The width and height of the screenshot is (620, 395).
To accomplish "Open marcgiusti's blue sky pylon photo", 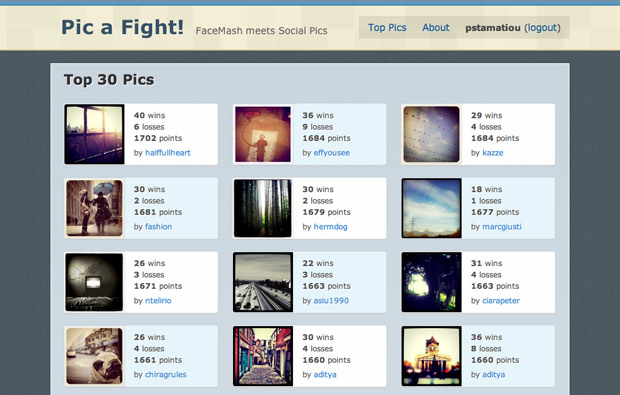I will click(431, 208).
